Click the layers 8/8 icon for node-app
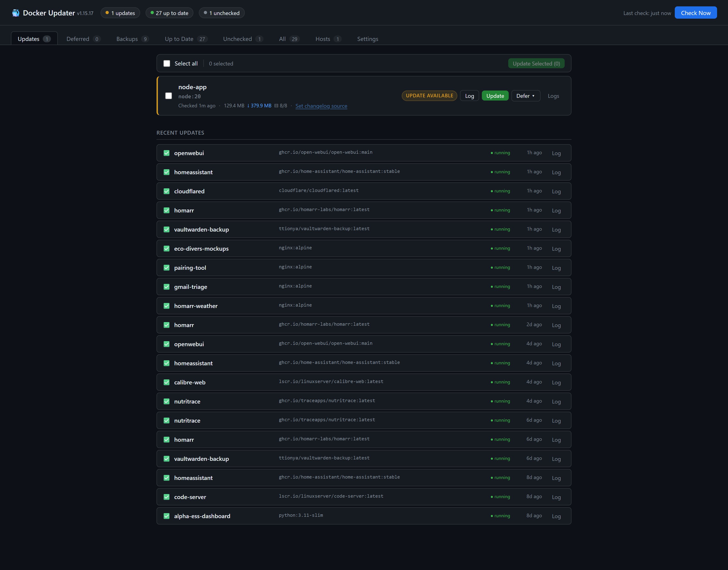This screenshot has height=570, width=728. pos(276,106)
